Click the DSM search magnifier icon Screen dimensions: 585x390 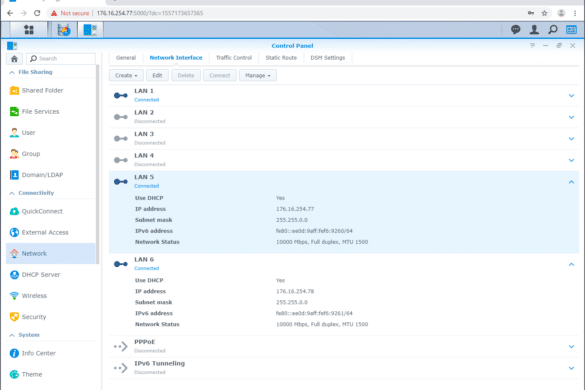point(553,29)
